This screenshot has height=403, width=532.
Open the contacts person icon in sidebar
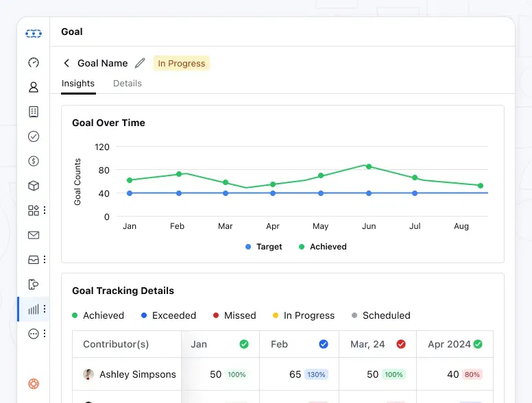pos(34,87)
